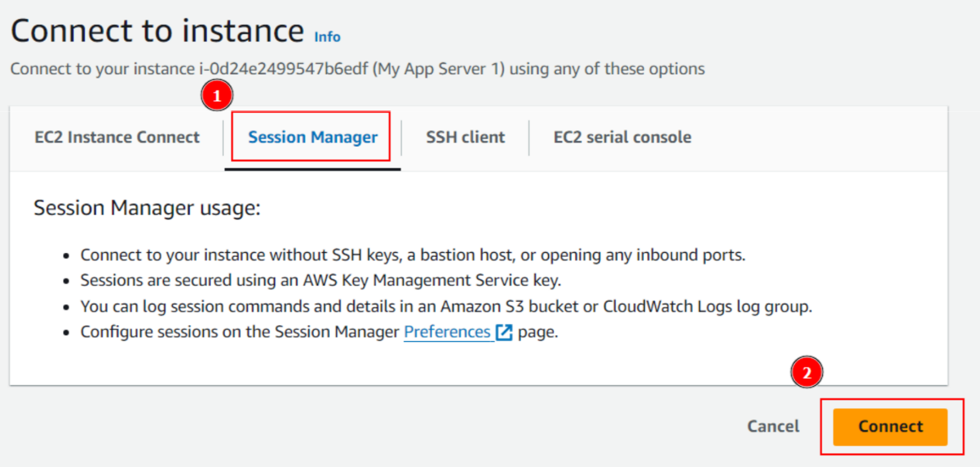The width and height of the screenshot is (980, 467).
Task: Follow the Preferences link for Session Manager
Action: [447, 332]
